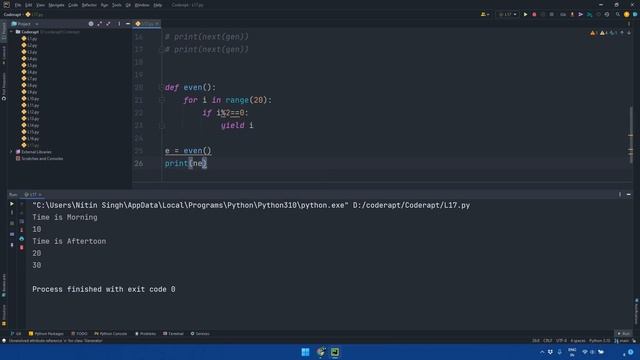Run the L17 script with green play icon

[x=525, y=14]
